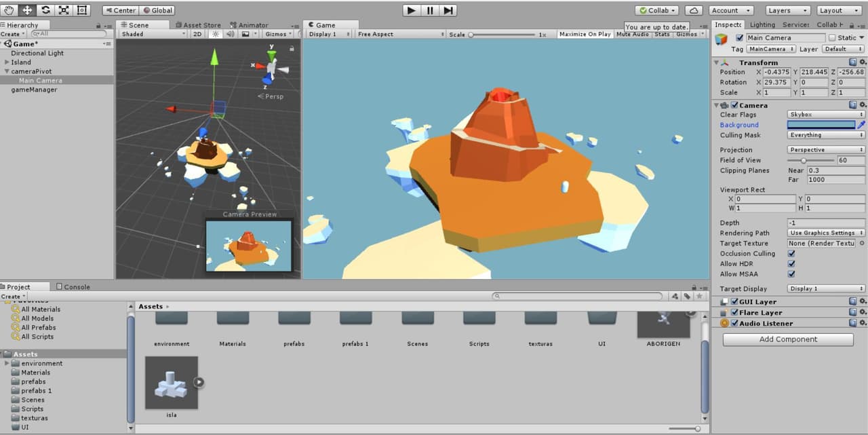868x435 pixels.
Task: Open the Layout dropdown
Action: (837, 10)
